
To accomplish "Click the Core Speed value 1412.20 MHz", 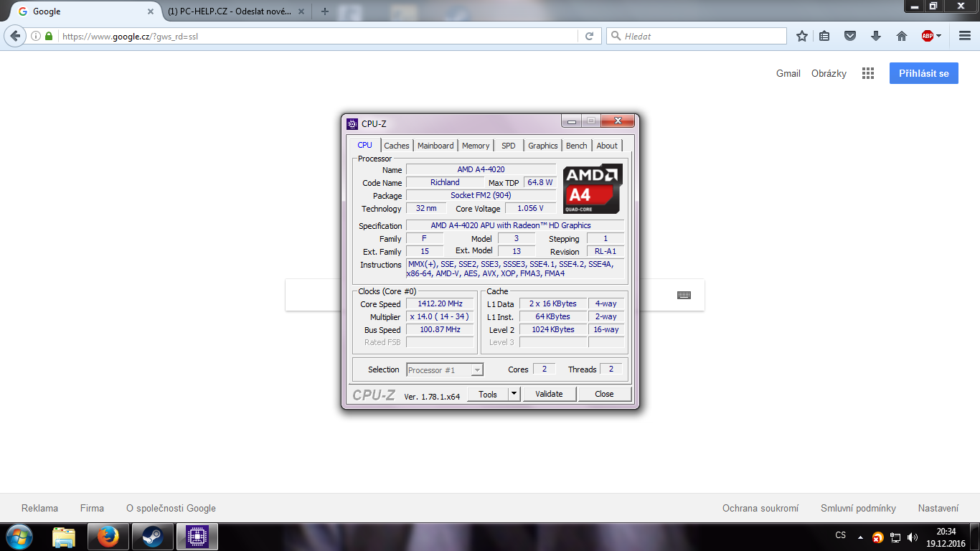I will point(440,303).
